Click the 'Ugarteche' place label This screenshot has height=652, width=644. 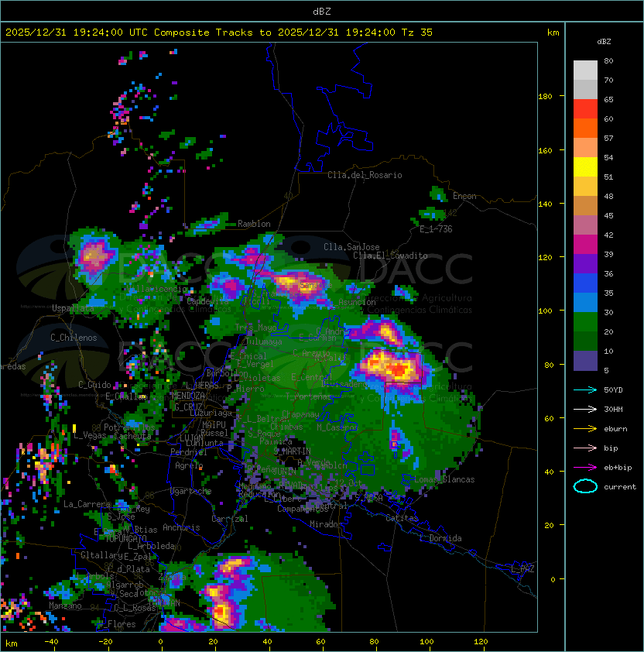[190, 491]
